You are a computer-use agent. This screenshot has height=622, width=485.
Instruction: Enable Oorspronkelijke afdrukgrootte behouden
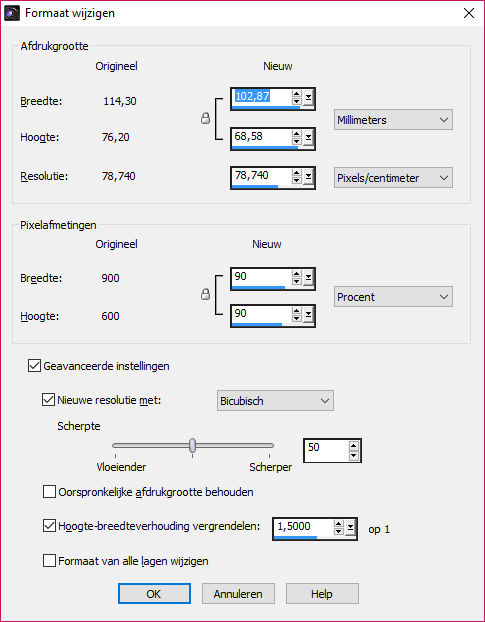(x=49, y=492)
